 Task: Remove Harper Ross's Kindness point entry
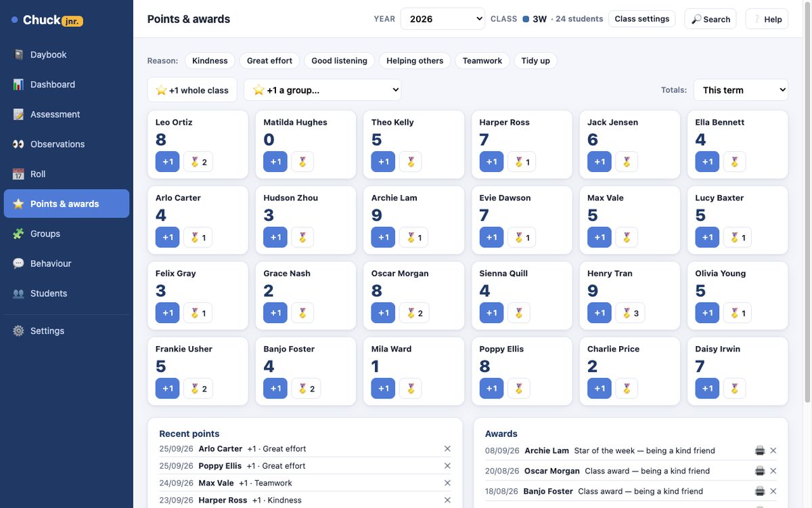[447, 501]
